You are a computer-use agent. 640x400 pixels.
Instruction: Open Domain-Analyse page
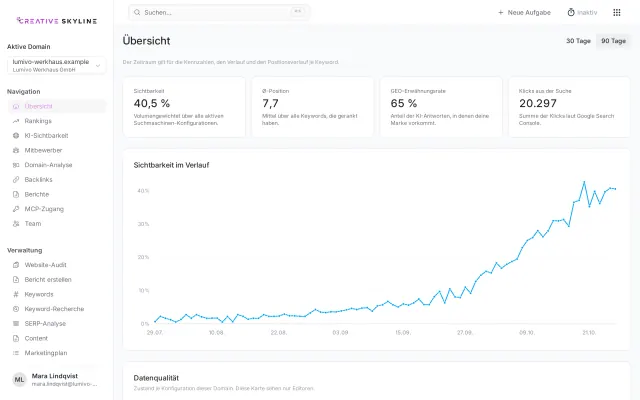pyautogui.click(x=57, y=165)
